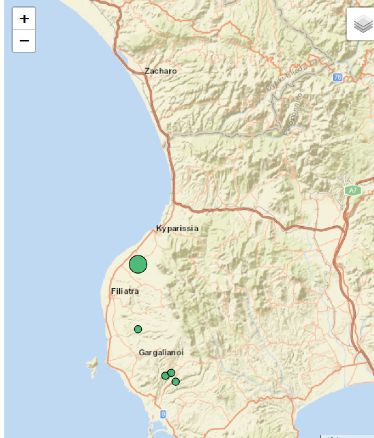Select the small green marker north of Gargalianoi
374x438 pixels.
138,329
